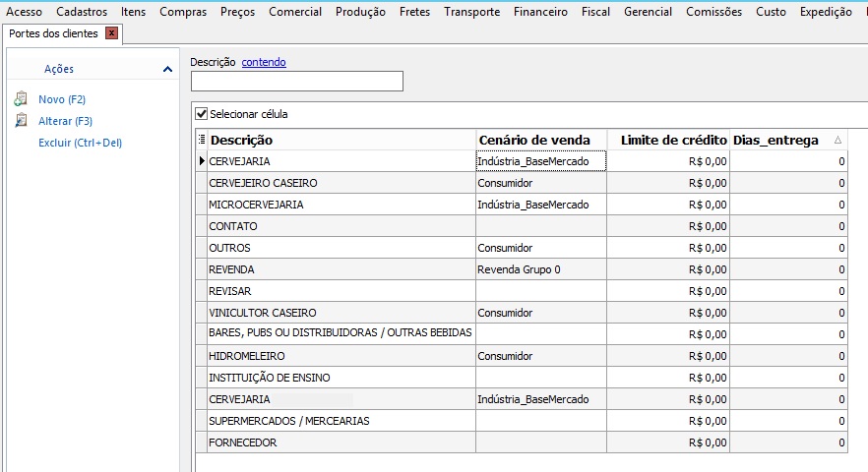868x472 pixels.
Task: Click the contendo filter link
Action: (264, 62)
